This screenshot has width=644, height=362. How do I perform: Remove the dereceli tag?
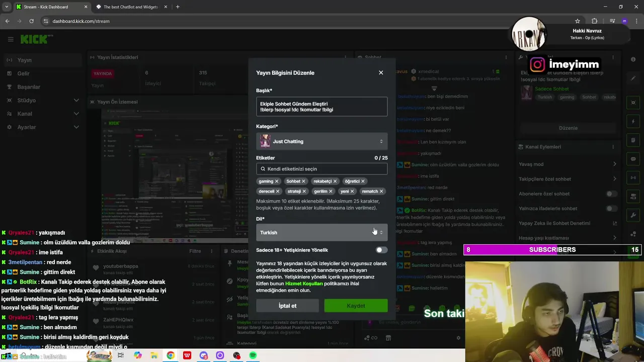coord(278,192)
